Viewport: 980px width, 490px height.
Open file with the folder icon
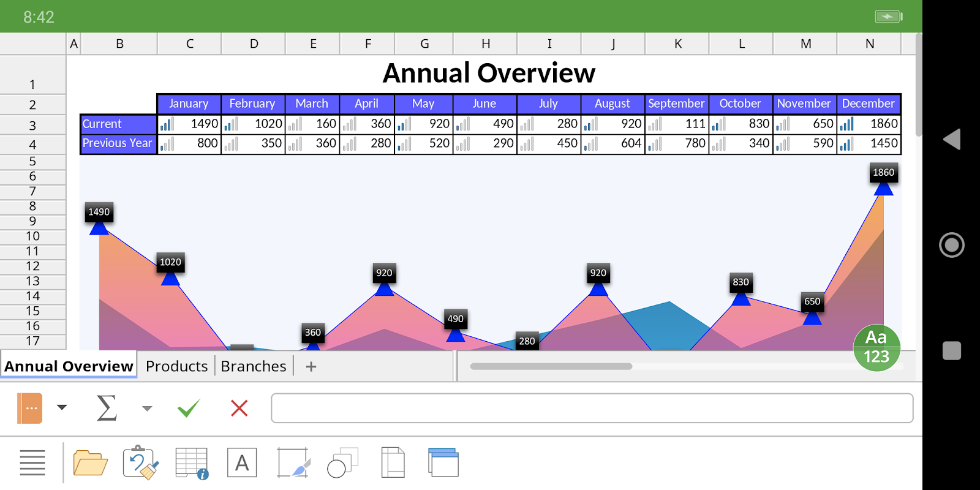tap(90, 463)
